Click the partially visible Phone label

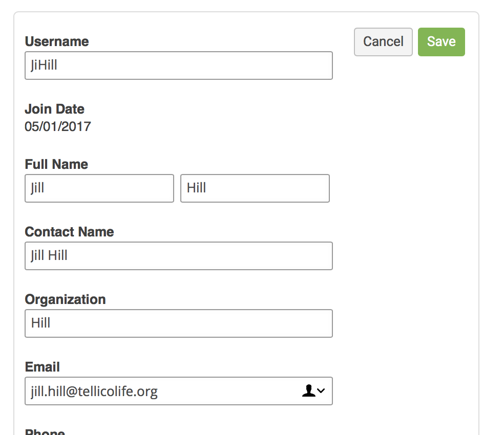point(45,431)
